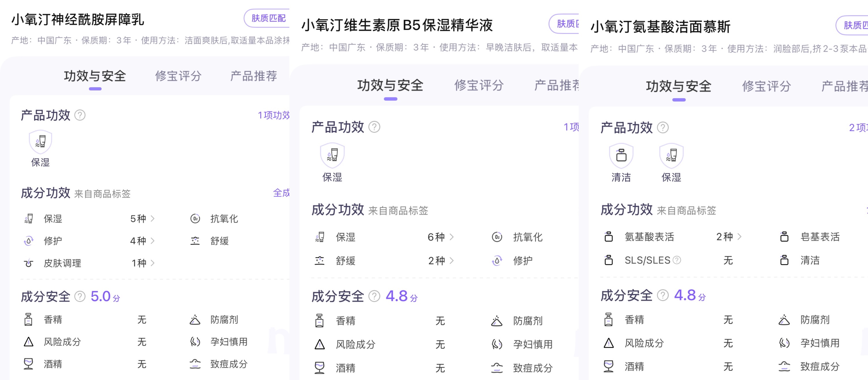Tap 4.8分 safety score in 洁面慕斯 panel
This screenshot has width=868, height=380.
[x=689, y=295]
